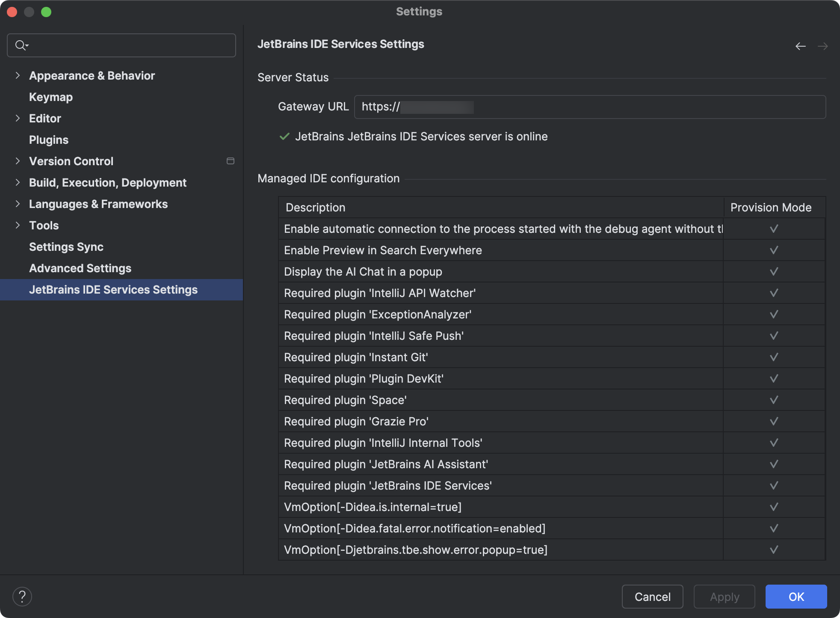Image resolution: width=840 pixels, height=618 pixels.
Task: Click the Apply button
Action: point(724,597)
